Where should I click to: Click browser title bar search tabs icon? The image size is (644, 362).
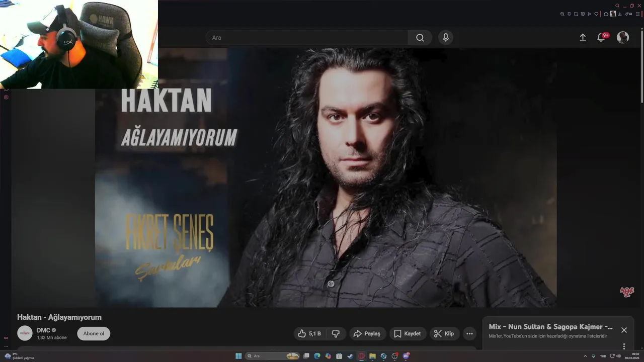617,6
